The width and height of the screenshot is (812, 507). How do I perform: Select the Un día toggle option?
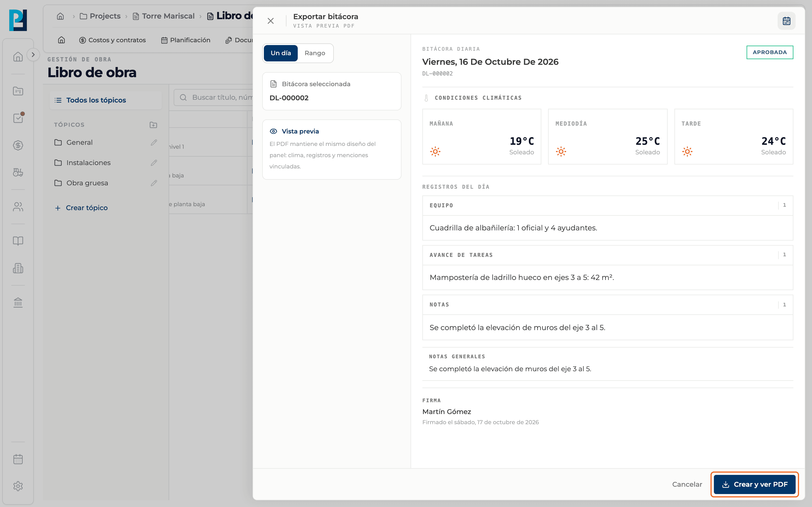(x=281, y=53)
